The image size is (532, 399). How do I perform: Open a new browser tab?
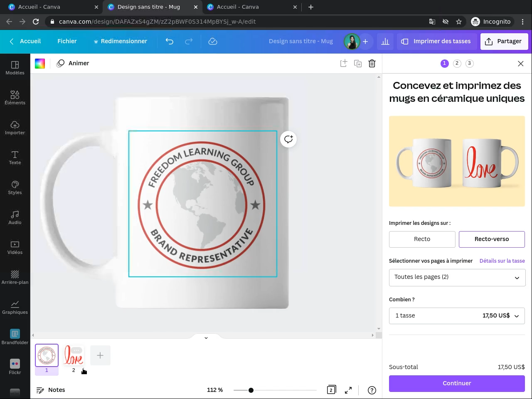311,7
